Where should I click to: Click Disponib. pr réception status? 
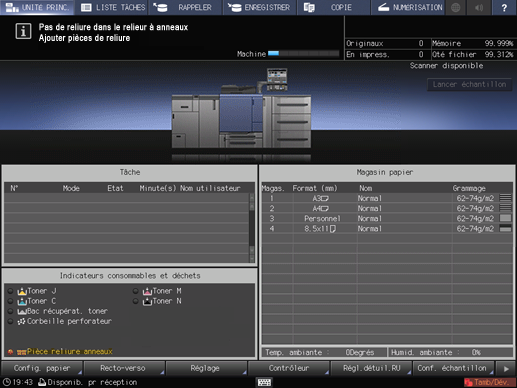coord(87,382)
